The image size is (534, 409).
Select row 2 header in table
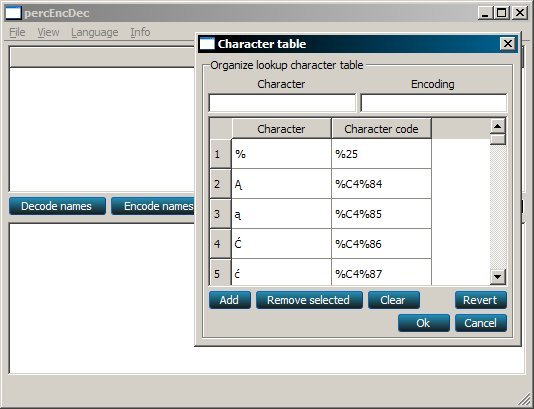coord(220,184)
